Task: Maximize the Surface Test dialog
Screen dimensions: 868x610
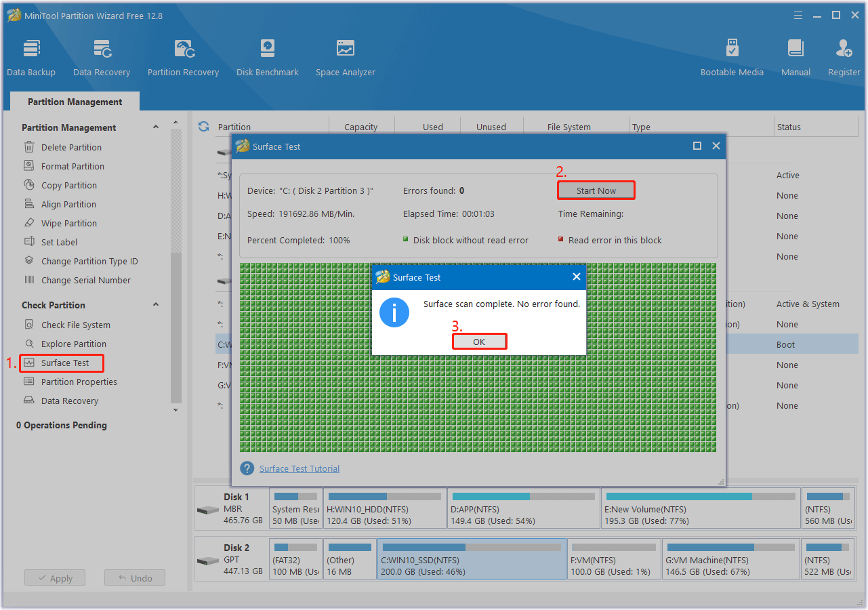Action: (x=697, y=146)
